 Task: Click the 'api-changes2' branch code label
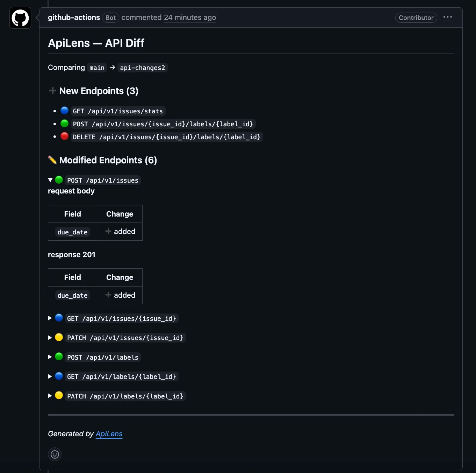pyautogui.click(x=143, y=68)
